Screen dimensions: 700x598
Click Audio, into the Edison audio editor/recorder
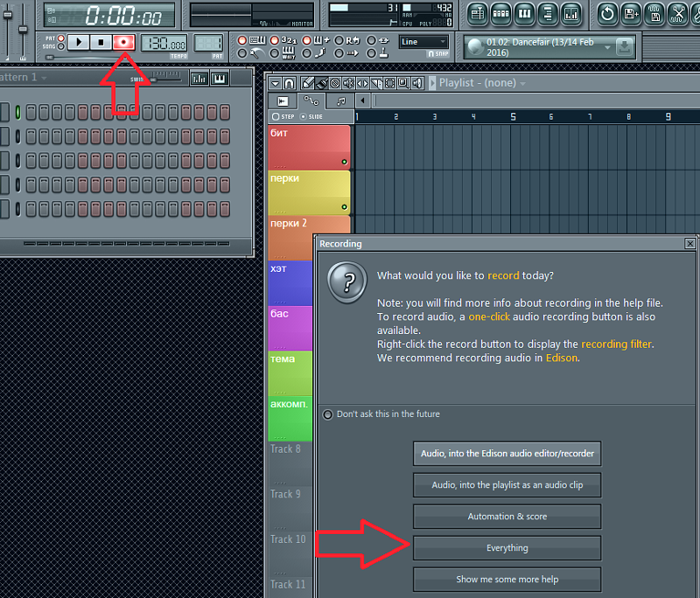507,454
